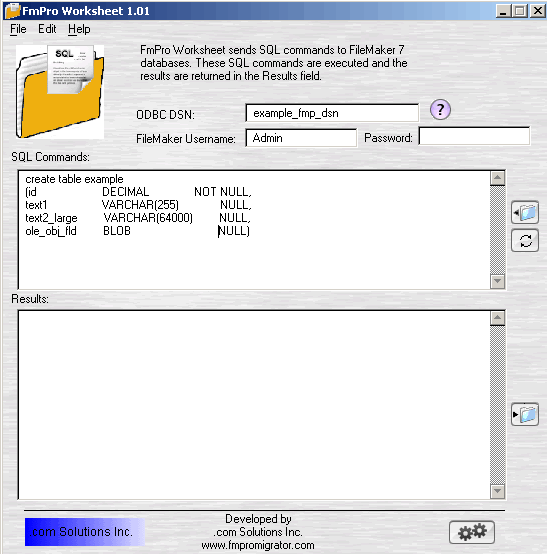Minimize the FmPro Worksheet window
This screenshot has height=554, width=547.
coord(503,11)
